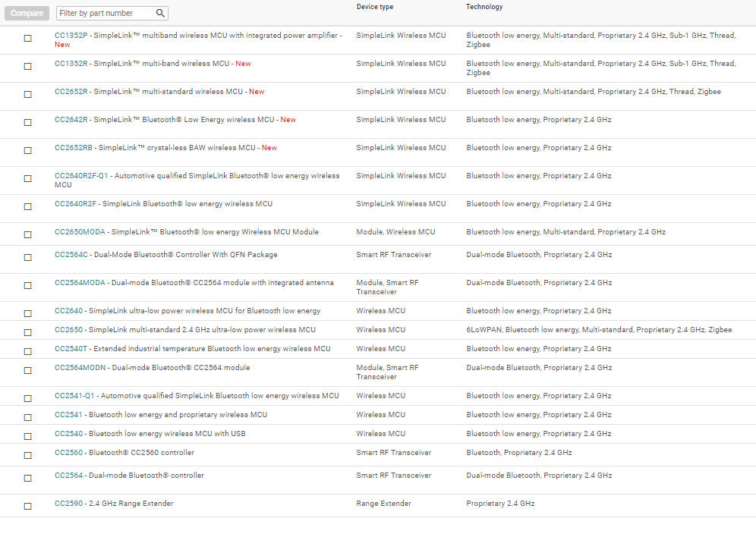This screenshot has width=756, height=537.
Task: Open the CC2590 link
Action: (x=68, y=504)
